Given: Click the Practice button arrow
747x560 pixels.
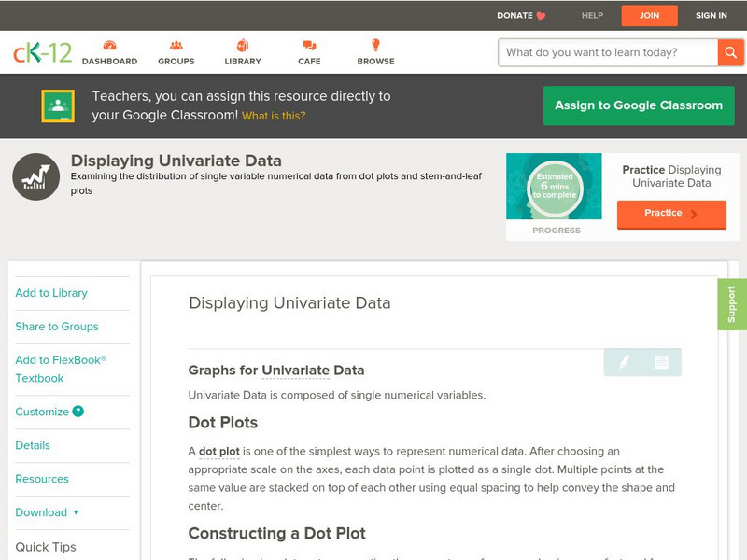Looking at the screenshot, I should pos(694,214).
